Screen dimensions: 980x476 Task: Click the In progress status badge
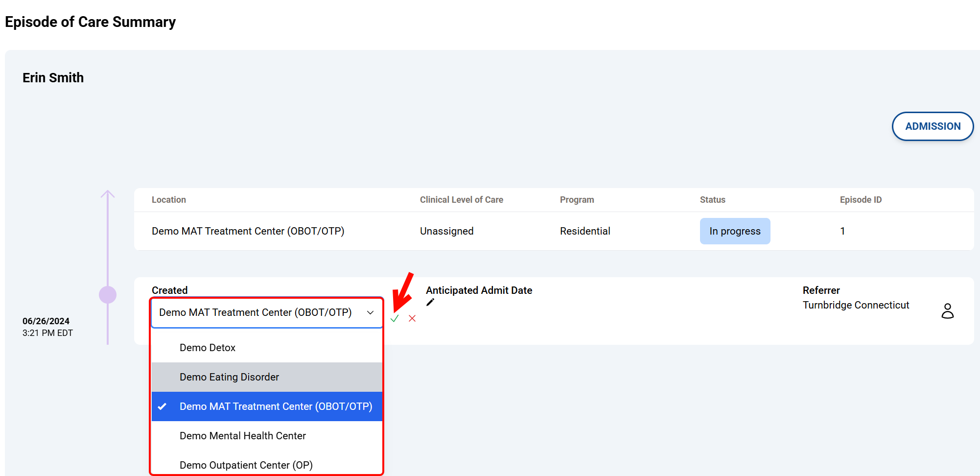click(735, 231)
